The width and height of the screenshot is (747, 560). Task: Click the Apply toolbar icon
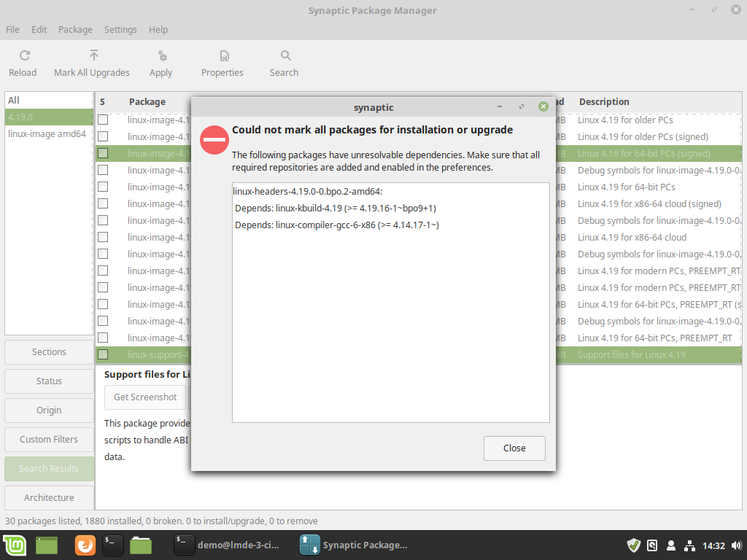(163, 55)
